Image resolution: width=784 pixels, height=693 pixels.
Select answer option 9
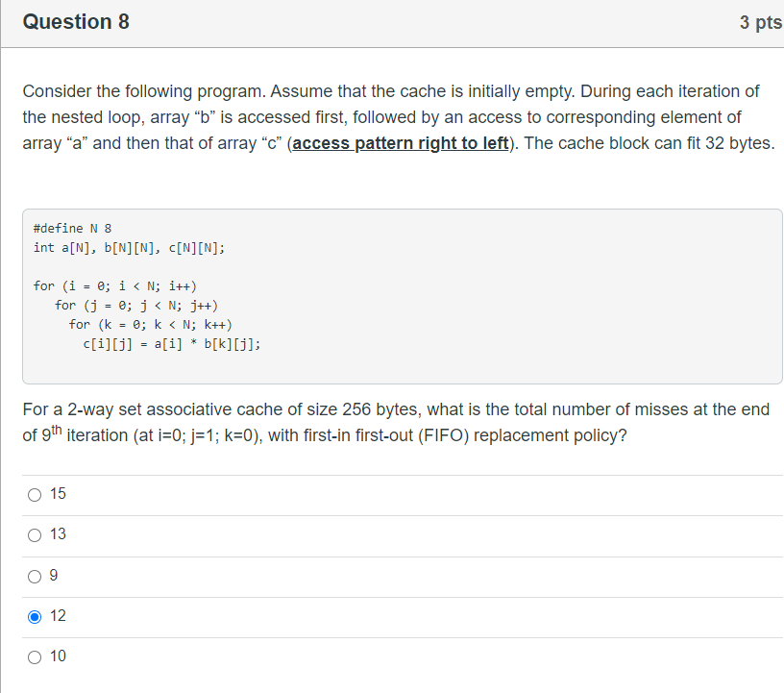tap(35, 575)
